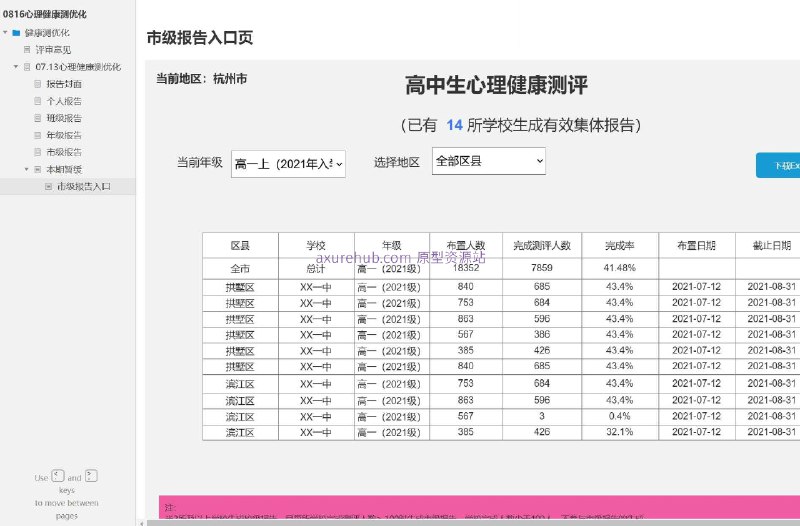Click the 市级报告入口页 page heading
The height and width of the screenshot is (526, 800).
[x=199, y=38]
